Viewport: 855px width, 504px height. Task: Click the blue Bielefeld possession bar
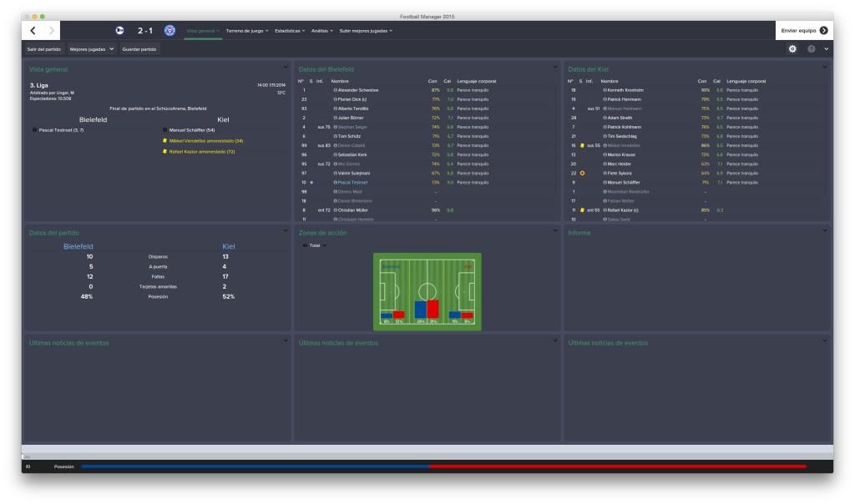tap(255, 466)
